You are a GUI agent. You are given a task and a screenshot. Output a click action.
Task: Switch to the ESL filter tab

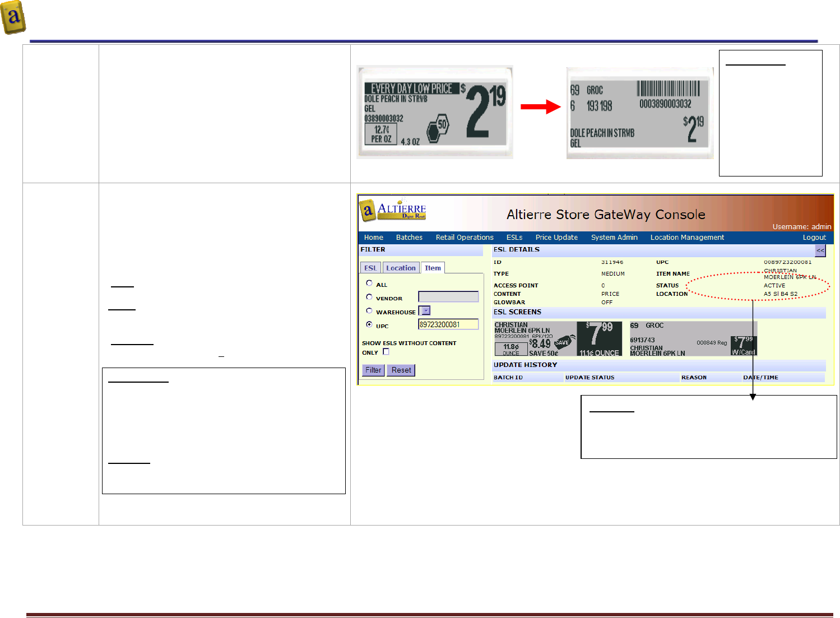370,268
